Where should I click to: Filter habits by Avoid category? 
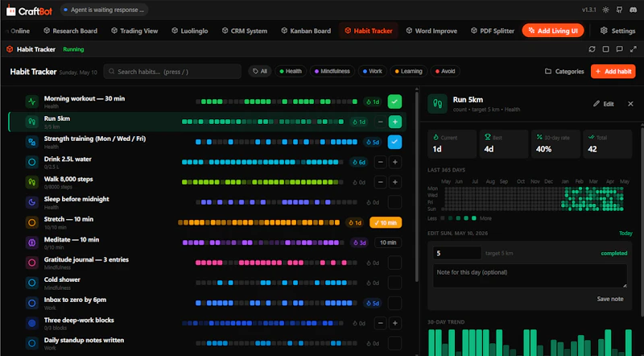445,71
